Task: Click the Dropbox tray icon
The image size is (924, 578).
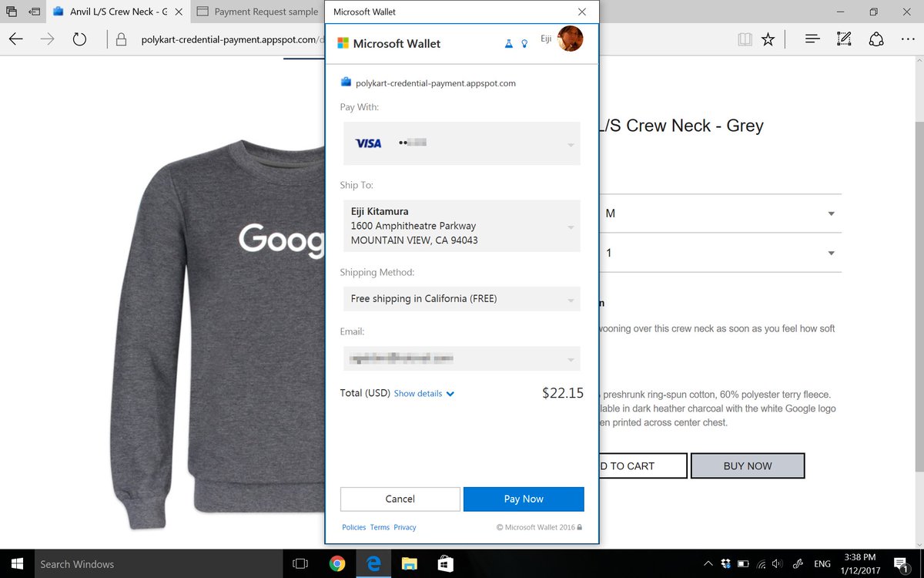Action: point(726,563)
